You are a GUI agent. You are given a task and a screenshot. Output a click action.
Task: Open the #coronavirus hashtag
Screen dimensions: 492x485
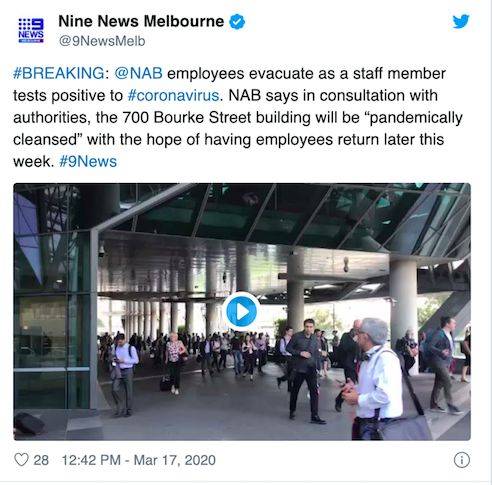(x=173, y=96)
